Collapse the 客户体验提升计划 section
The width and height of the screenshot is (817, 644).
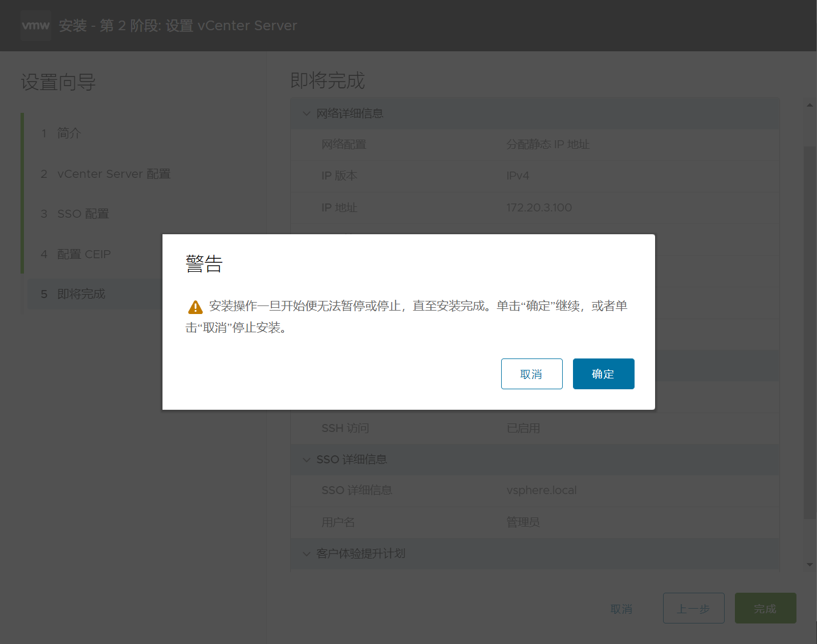pyautogui.click(x=307, y=553)
